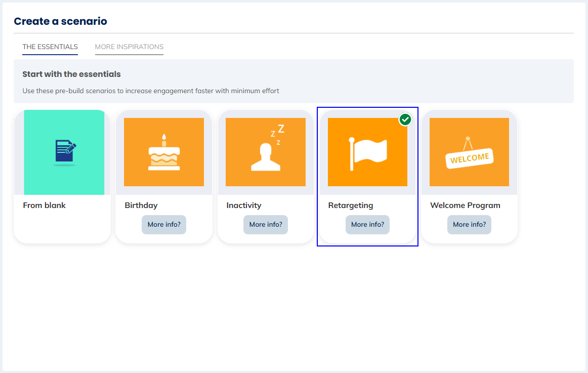Show More info for Retargeting

[367, 225]
